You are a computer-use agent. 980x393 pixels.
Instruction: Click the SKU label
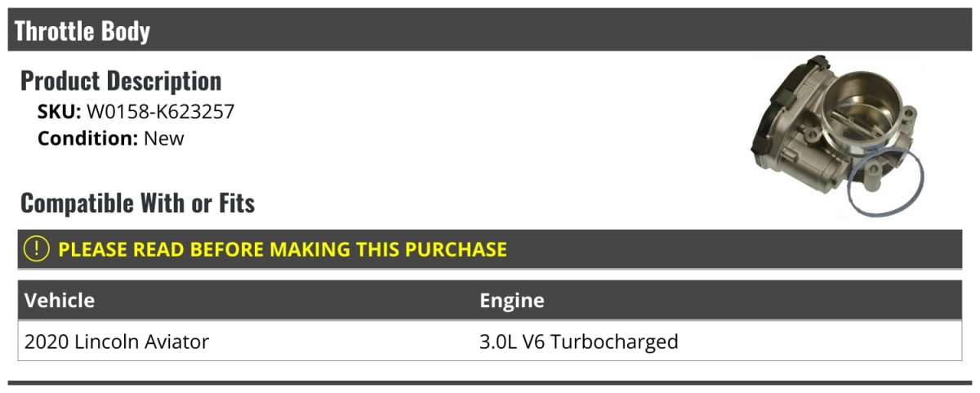60,112
